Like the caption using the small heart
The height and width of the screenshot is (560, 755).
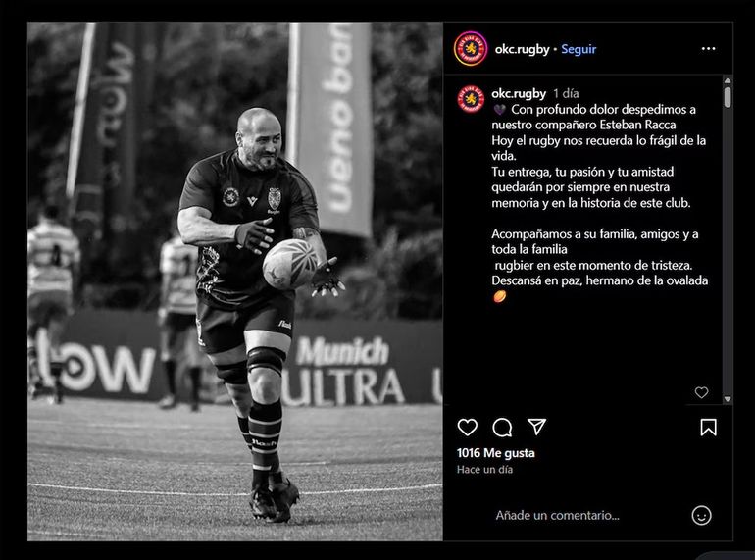[701, 393]
